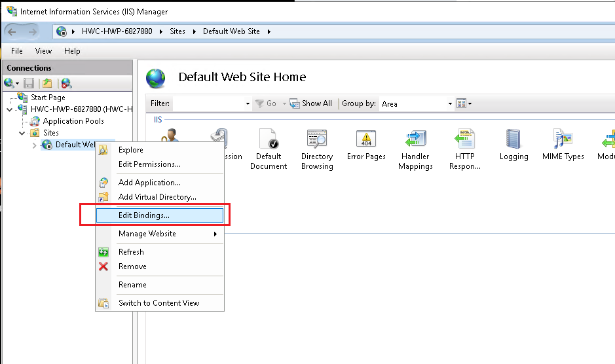
Task: Click the Default Web Site Home globe icon
Action: (x=156, y=78)
